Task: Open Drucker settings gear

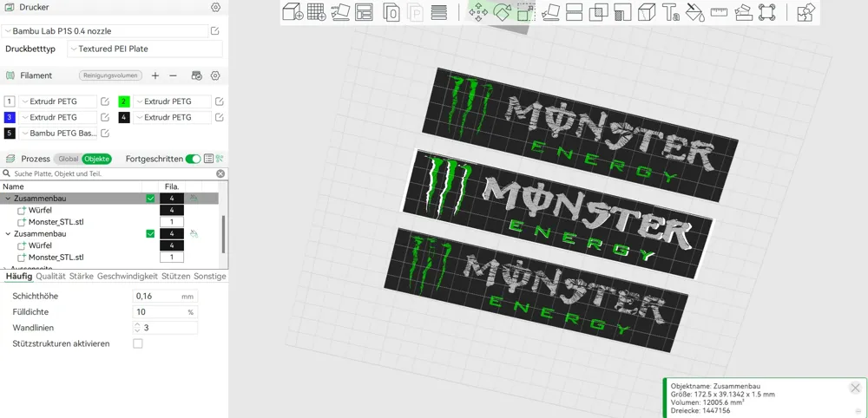Action: click(215, 7)
